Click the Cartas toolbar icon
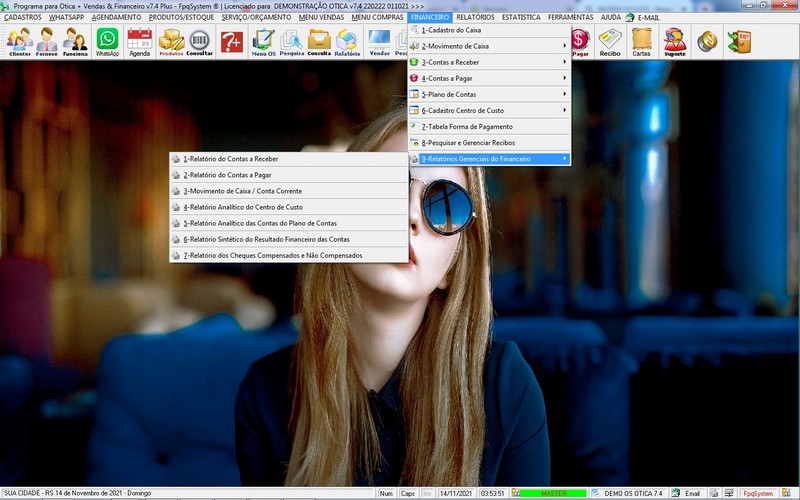 tap(641, 42)
